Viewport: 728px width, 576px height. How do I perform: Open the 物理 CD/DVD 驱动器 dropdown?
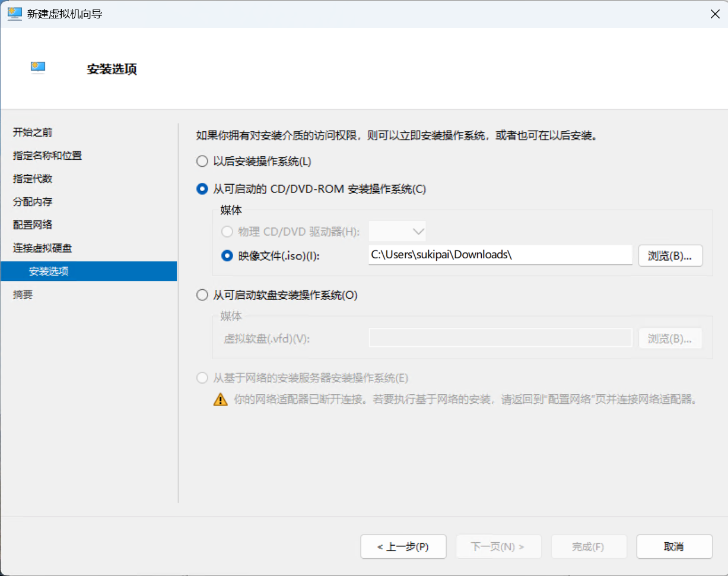(398, 232)
